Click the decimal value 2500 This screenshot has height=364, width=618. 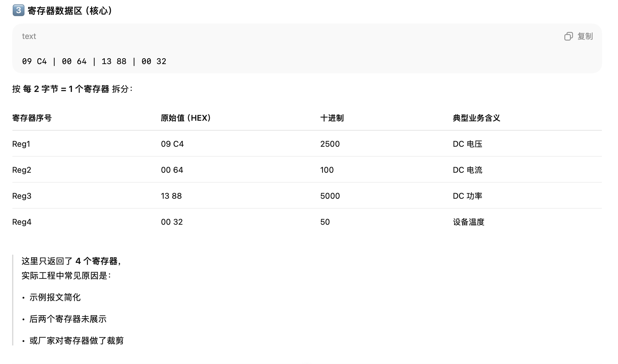pos(330,144)
